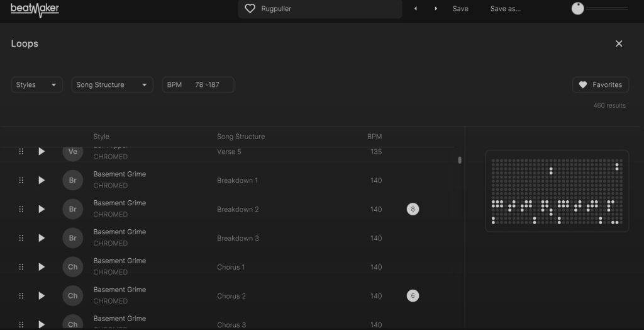This screenshot has width=644, height=330.
Task: Click the 6 badge on Chorus 2
Action: pos(413,296)
